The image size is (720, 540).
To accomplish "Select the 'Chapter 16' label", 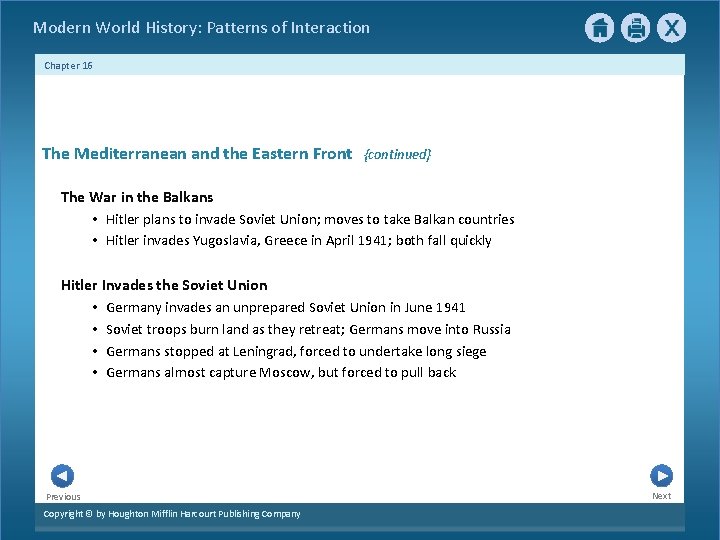I will click(x=68, y=66).
